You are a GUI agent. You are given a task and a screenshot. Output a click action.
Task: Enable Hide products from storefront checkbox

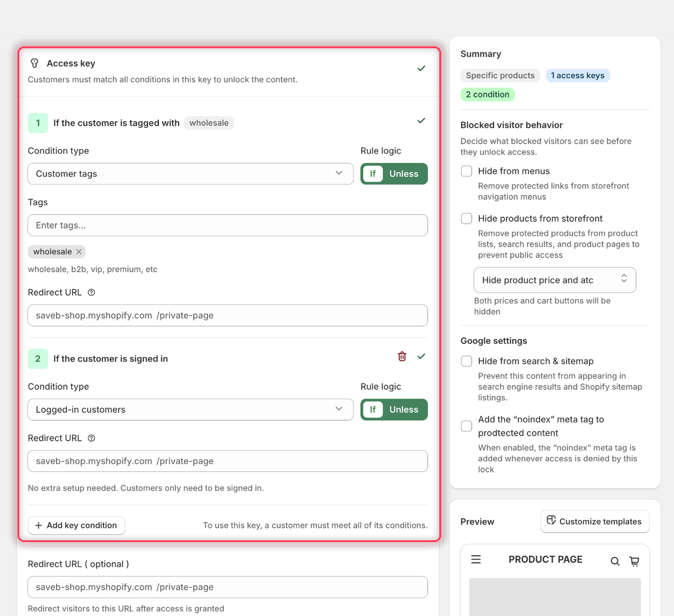pos(467,219)
